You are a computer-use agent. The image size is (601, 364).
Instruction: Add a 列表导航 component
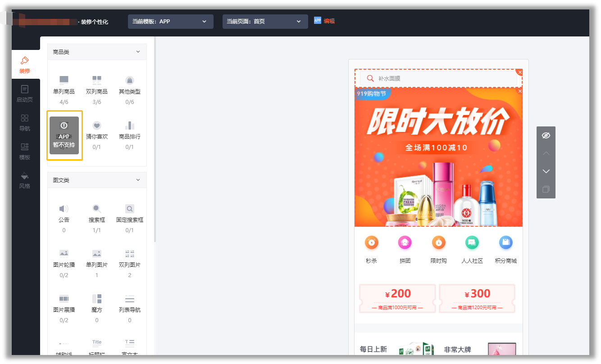click(x=130, y=303)
